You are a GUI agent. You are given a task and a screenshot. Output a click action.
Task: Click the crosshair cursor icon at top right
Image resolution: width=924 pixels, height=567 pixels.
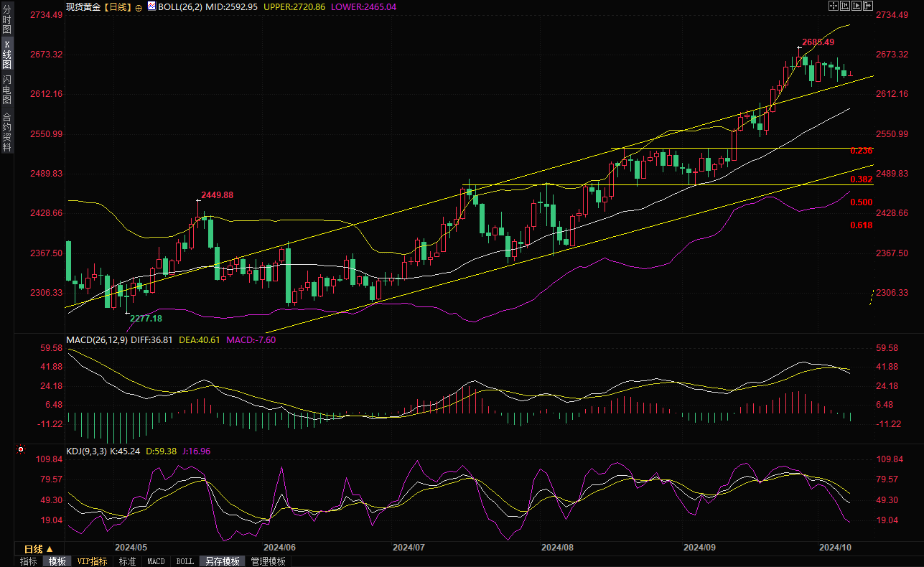[x=833, y=6]
